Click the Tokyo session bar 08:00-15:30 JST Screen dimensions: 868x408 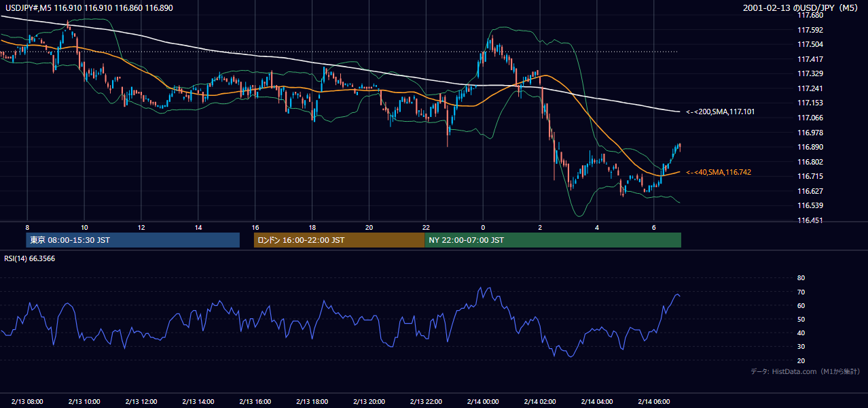133,240
